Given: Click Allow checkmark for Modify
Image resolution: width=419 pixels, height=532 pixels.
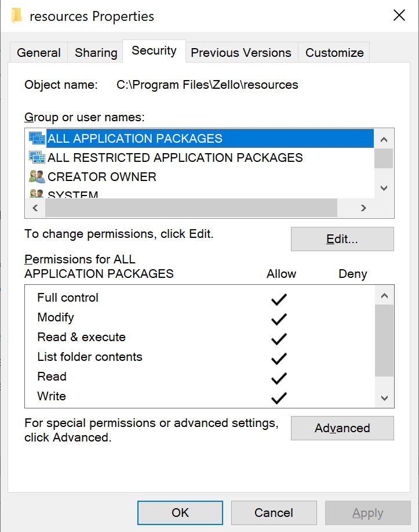Looking at the screenshot, I should pos(279,319).
